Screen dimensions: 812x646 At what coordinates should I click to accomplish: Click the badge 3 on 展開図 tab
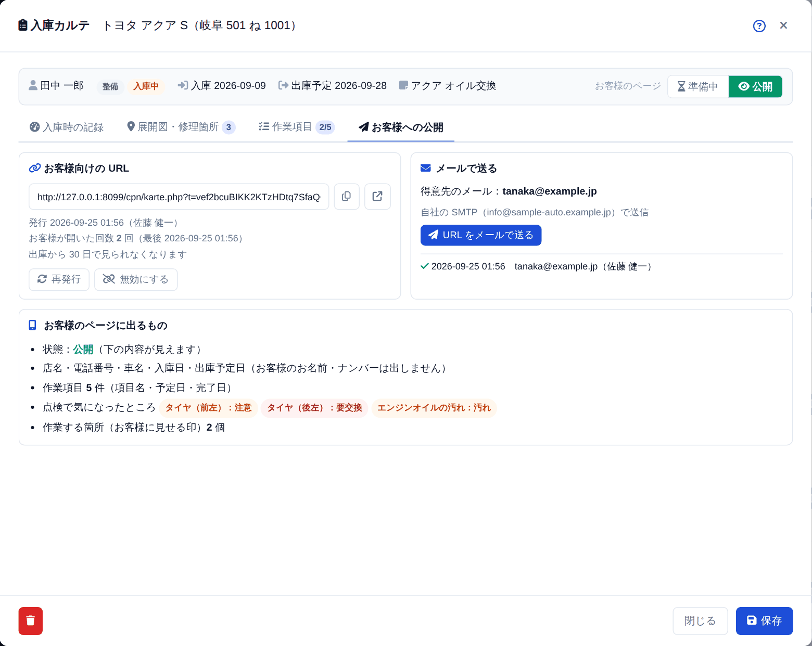(229, 127)
